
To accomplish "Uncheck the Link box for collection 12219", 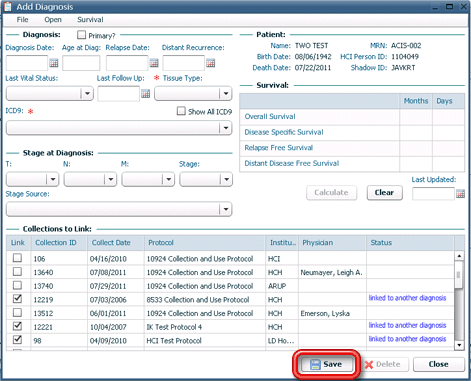I will click(17, 299).
